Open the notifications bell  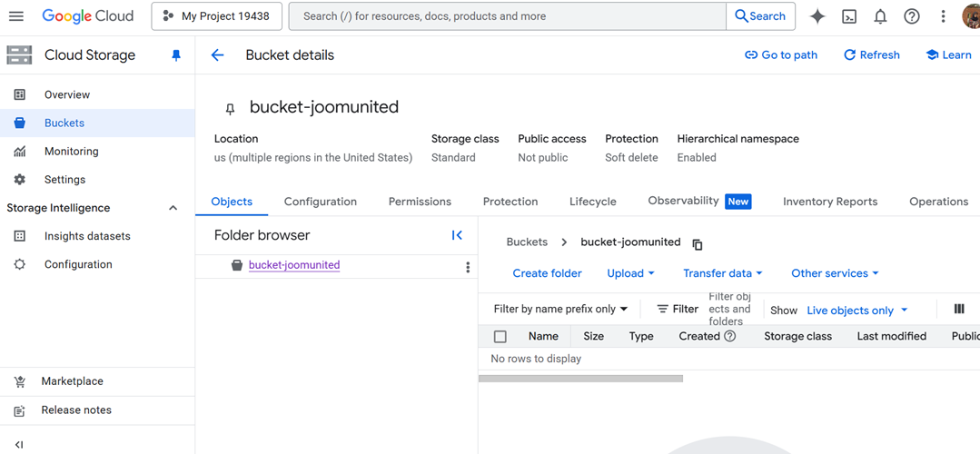[x=880, y=16]
